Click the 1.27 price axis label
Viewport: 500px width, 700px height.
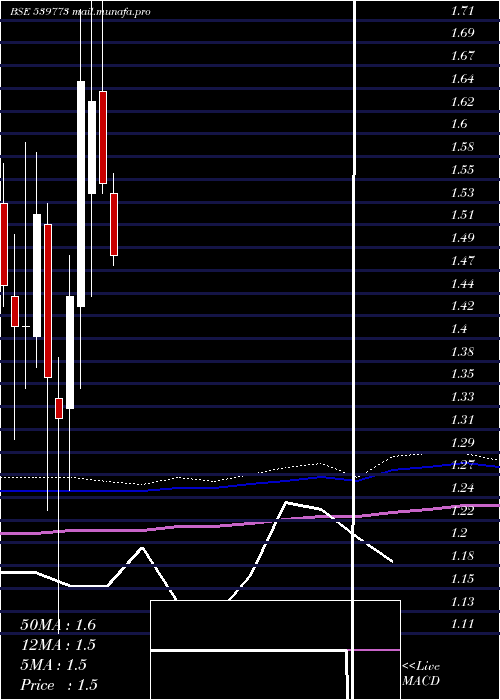462,465
